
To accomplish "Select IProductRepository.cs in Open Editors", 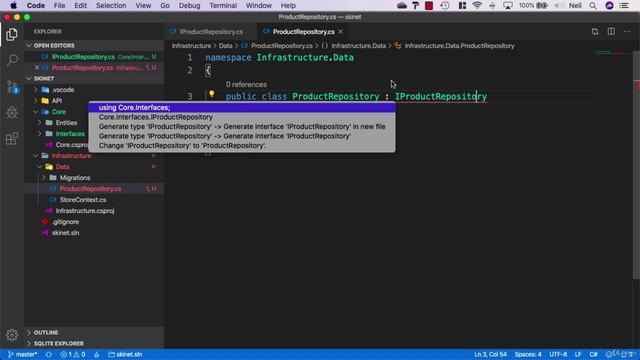I will tap(94, 57).
